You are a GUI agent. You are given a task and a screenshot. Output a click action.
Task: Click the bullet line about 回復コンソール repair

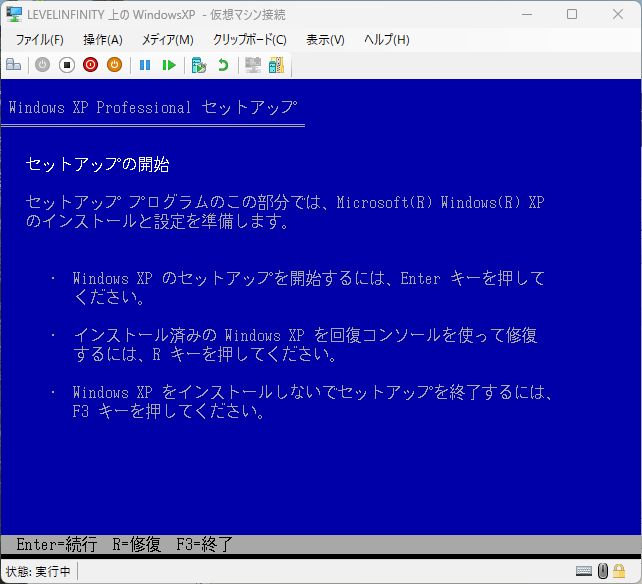point(305,335)
